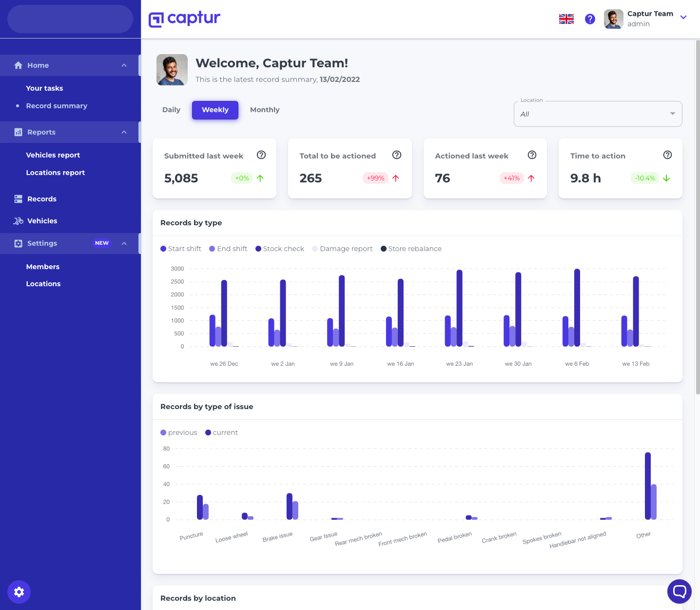This screenshot has height=610, width=700.
Task: Click the +99% change badge
Action: (375, 178)
